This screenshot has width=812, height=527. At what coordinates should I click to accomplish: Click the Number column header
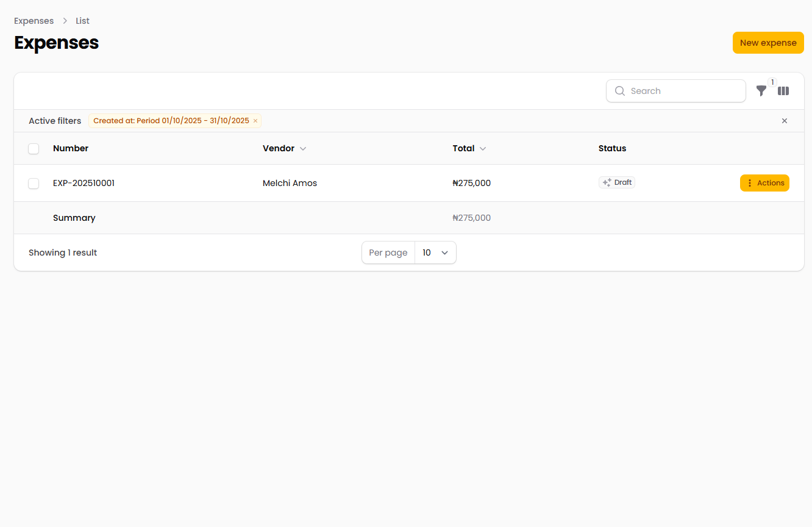click(x=71, y=148)
